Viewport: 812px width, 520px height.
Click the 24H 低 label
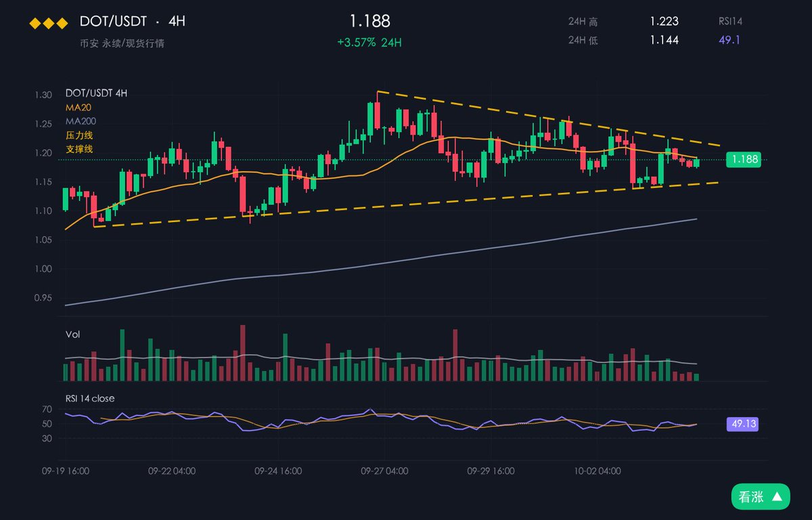583,41
